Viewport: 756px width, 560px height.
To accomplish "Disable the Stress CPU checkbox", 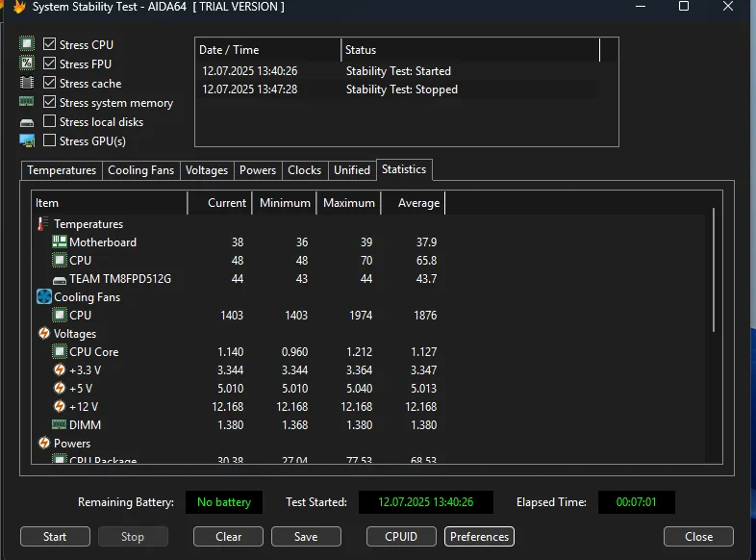I will tap(49, 44).
